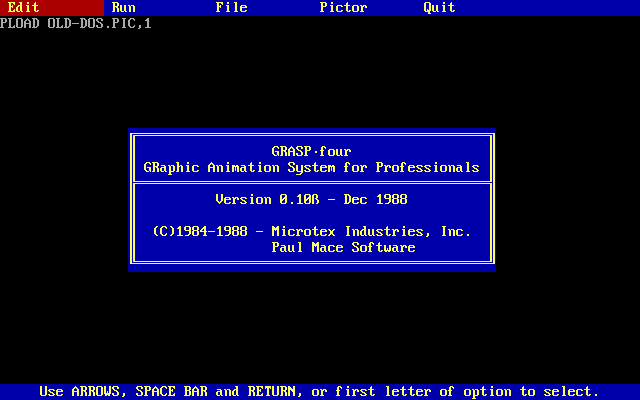640x400 pixels.
Task: Click the OLD-DOS.PIC filename in the script line
Action: click(92, 23)
